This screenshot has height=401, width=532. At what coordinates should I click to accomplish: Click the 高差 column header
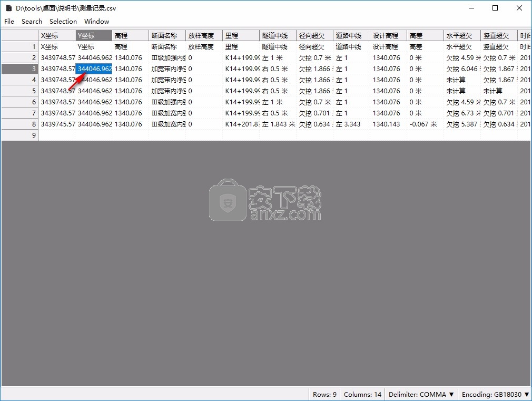425,36
